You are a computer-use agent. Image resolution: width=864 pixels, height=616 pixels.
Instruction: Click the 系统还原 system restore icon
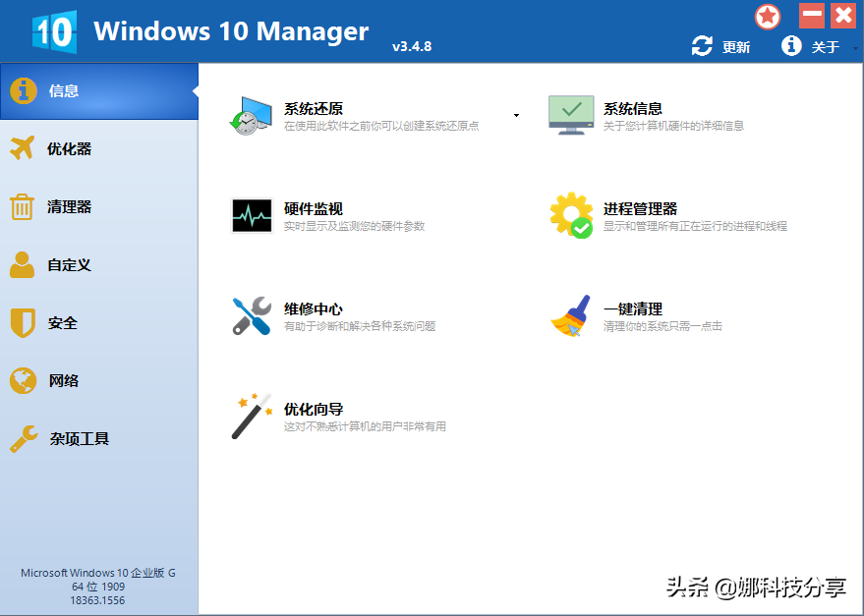point(251,116)
